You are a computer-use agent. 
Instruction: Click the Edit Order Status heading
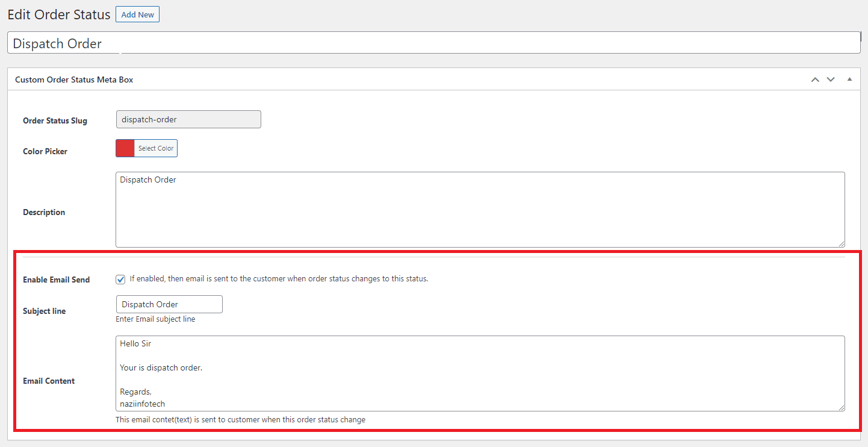pos(59,14)
